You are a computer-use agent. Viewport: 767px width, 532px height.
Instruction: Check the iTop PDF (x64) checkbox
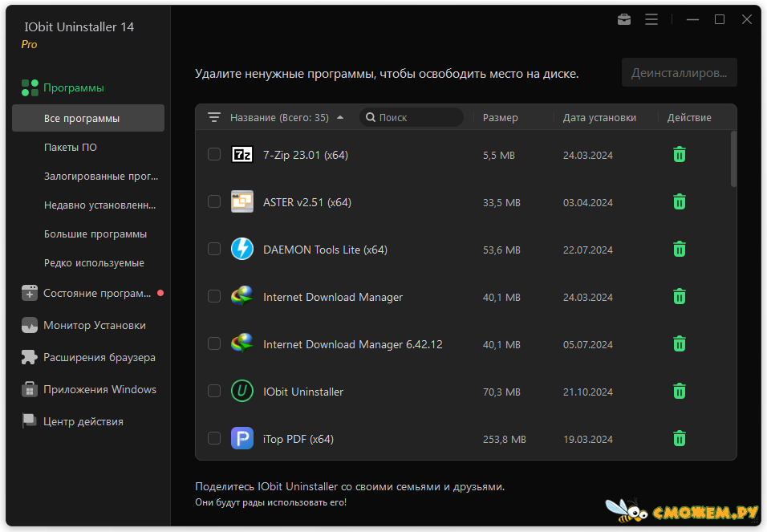pos(214,438)
